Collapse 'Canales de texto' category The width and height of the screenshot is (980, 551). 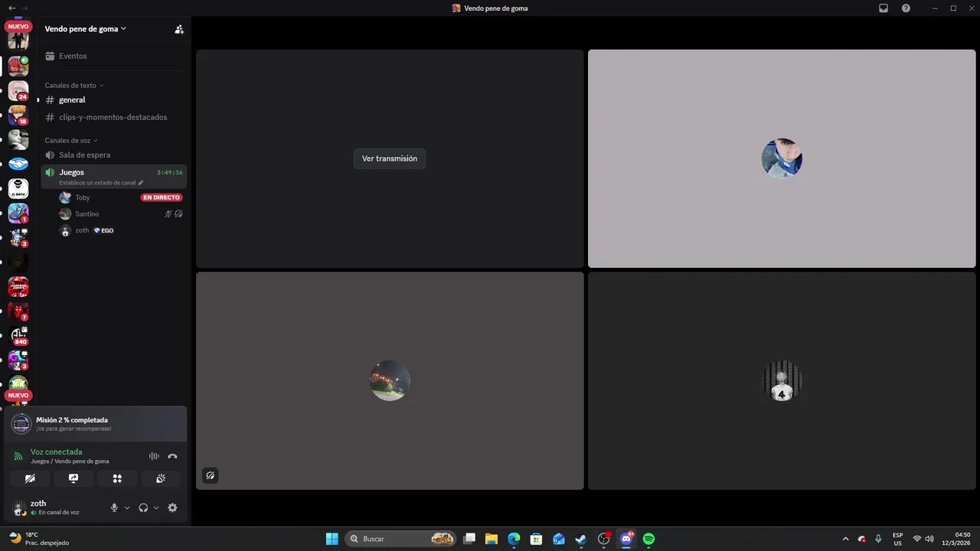(x=73, y=85)
